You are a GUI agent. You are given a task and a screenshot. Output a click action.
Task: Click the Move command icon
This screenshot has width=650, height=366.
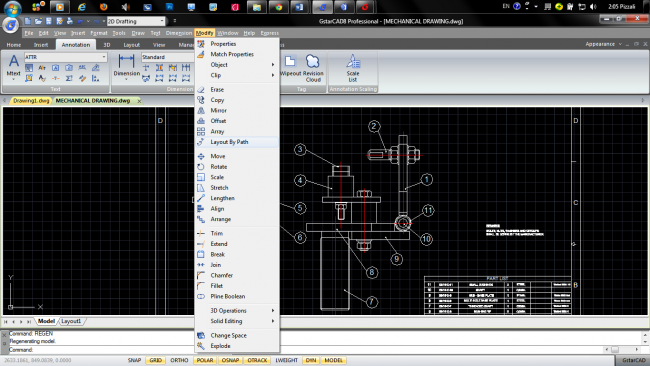[201, 156]
